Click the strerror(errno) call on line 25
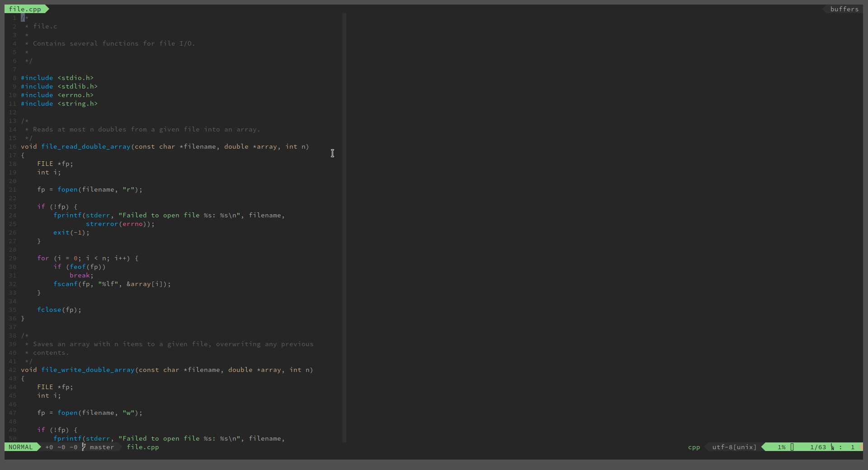This screenshot has height=470, width=868. 118,224
